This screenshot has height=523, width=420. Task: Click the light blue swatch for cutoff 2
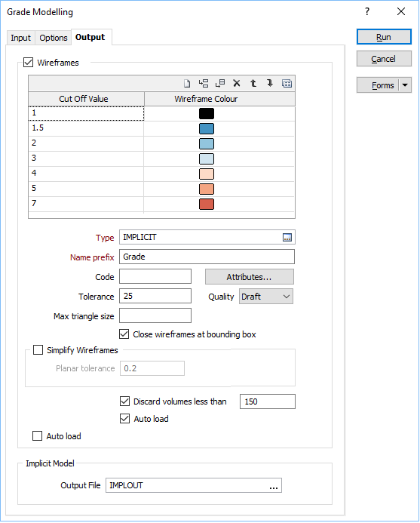(x=207, y=143)
